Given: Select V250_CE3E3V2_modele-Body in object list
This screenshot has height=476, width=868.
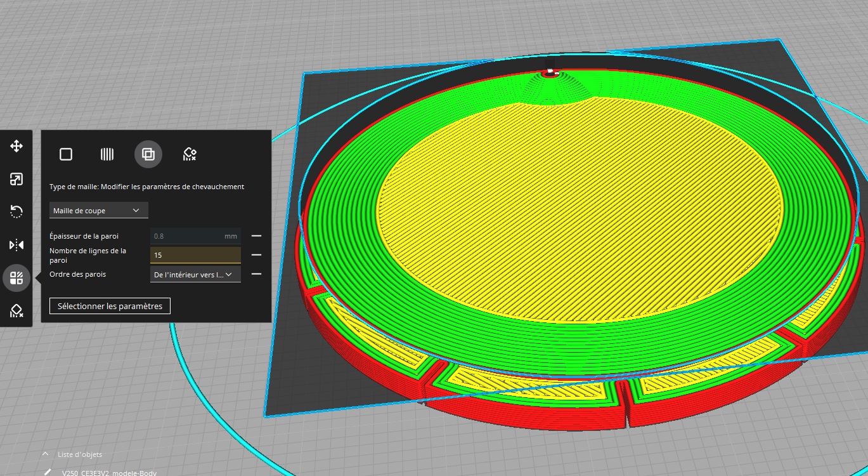Looking at the screenshot, I should (x=109, y=473).
